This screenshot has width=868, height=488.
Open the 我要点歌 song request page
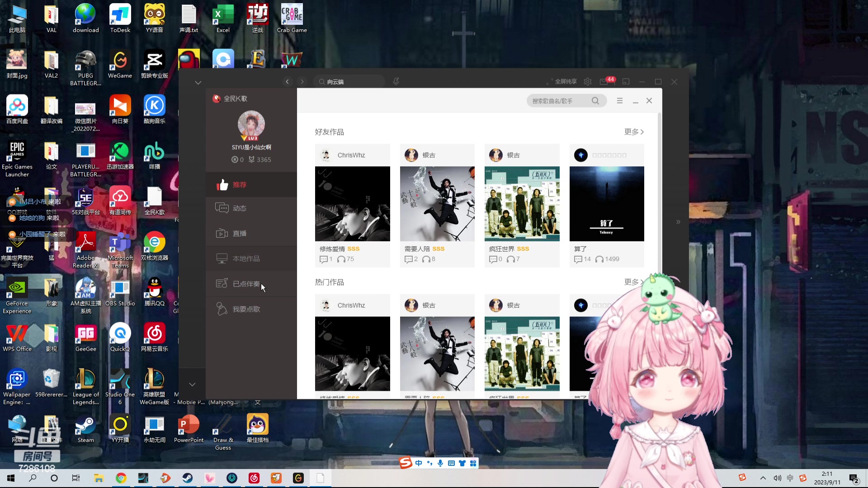coord(246,309)
